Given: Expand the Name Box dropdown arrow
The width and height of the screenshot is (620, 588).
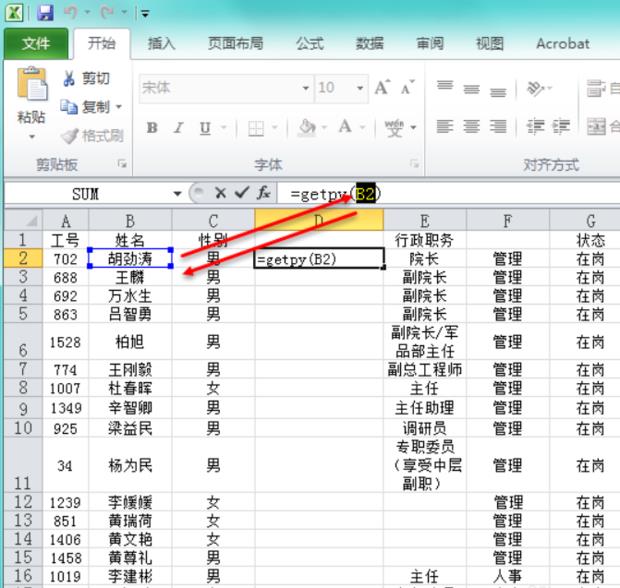Looking at the screenshot, I should pyautogui.click(x=178, y=193).
